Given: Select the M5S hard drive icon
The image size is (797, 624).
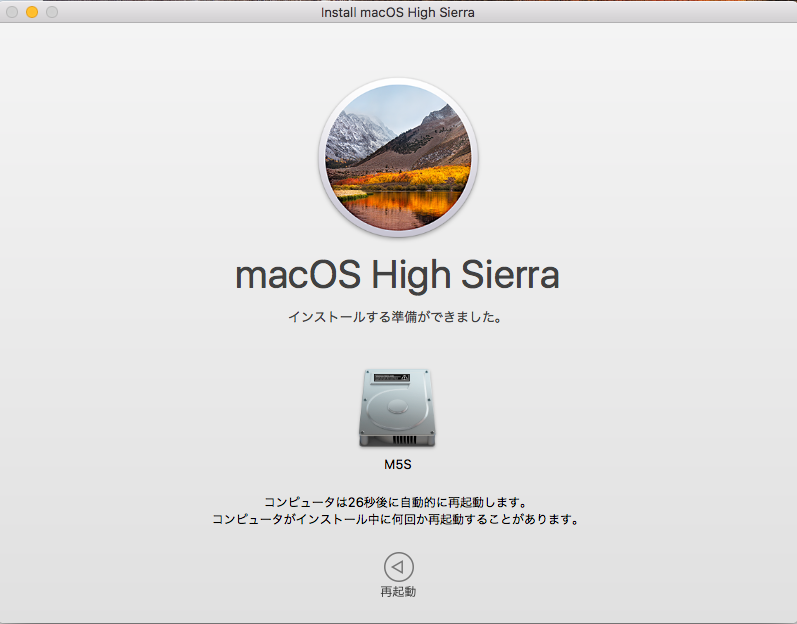Looking at the screenshot, I should tap(397, 408).
